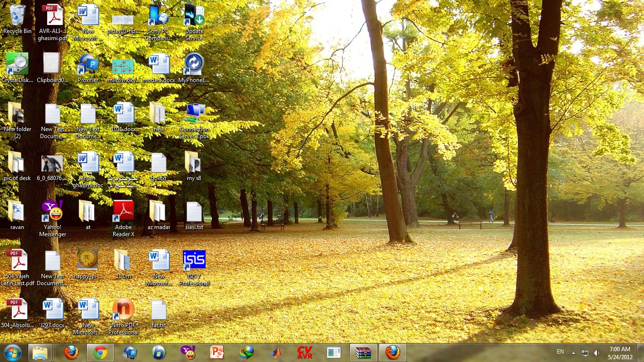
Task: Switch to WinRAR taskbar window
Action: pyautogui.click(x=363, y=353)
